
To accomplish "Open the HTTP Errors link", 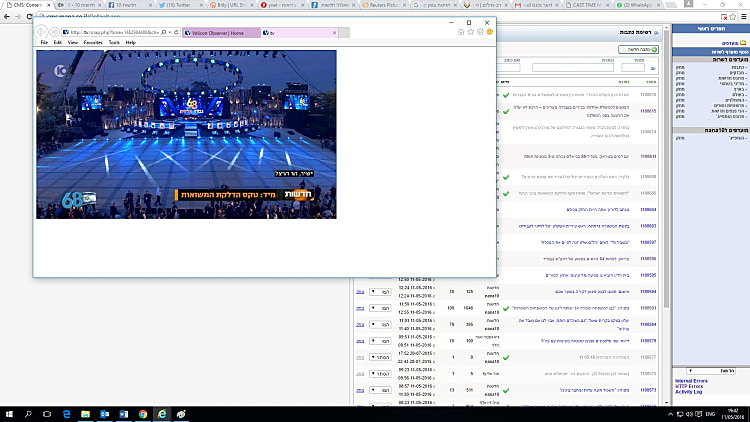I will click(x=687, y=386).
